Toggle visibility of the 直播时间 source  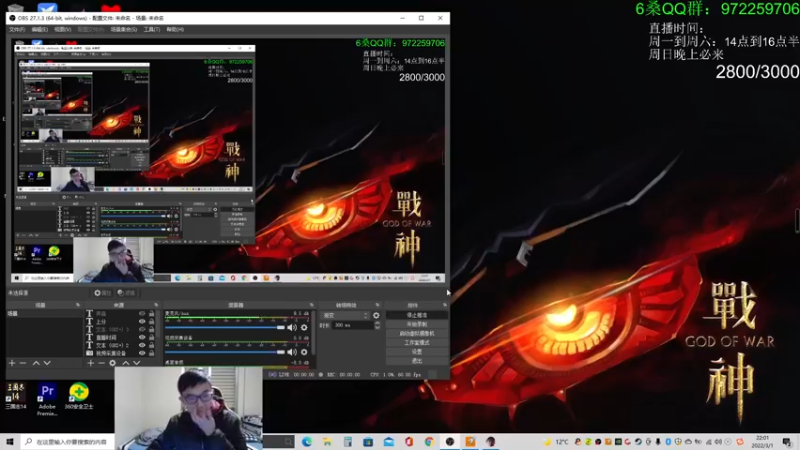142,337
